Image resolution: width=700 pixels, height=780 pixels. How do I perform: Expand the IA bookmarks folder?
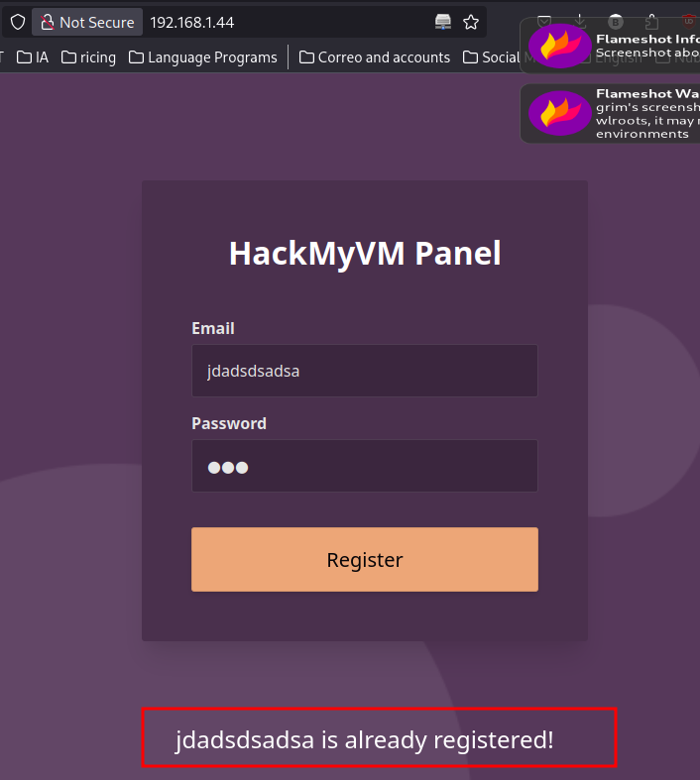[x=33, y=57]
